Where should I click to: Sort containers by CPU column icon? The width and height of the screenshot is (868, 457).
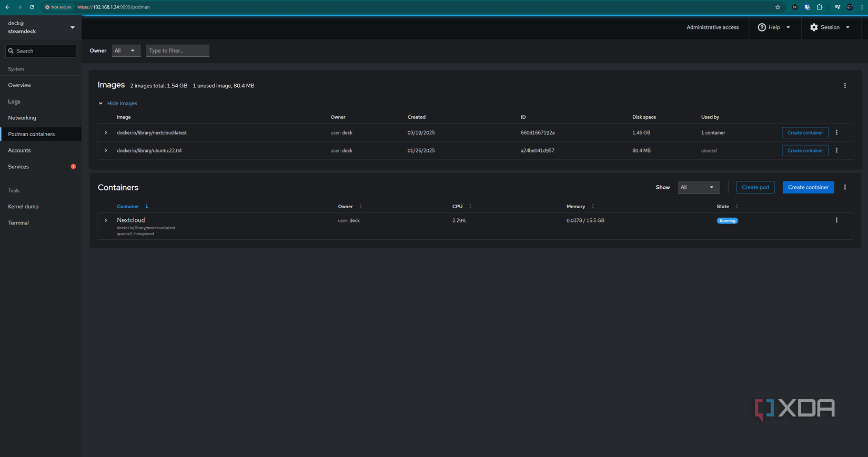pos(470,206)
